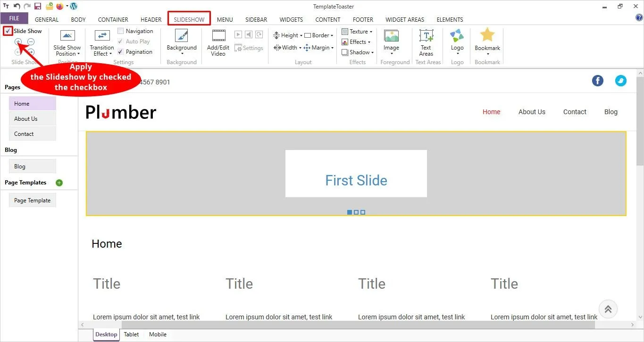Open the Add/Edit Video tool
Screen dimensions: 644x342
218,42
